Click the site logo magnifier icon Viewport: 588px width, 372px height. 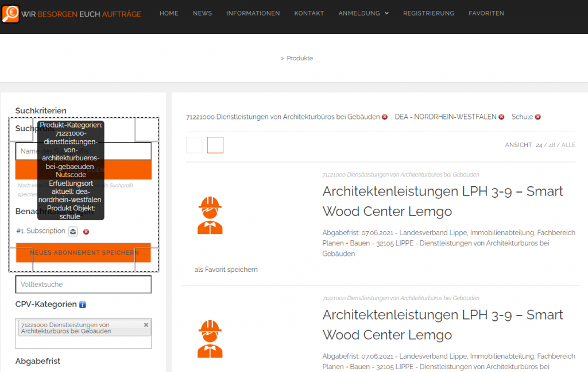(x=10, y=14)
